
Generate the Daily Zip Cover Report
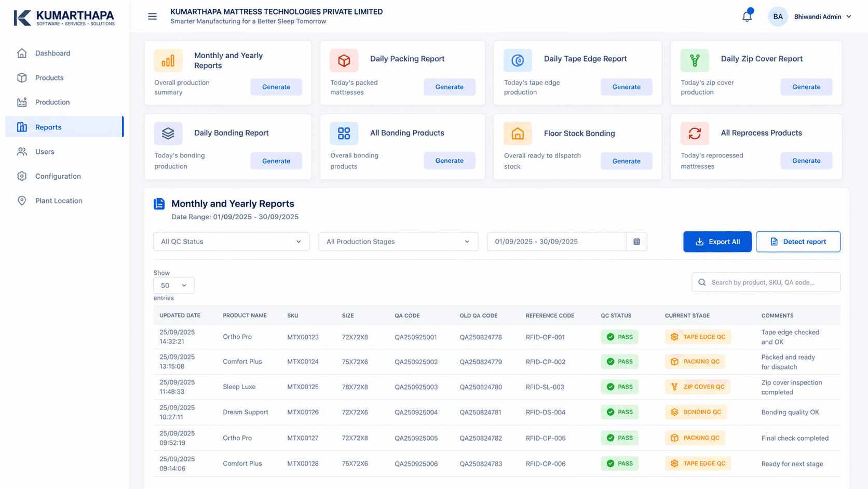pos(806,87)
